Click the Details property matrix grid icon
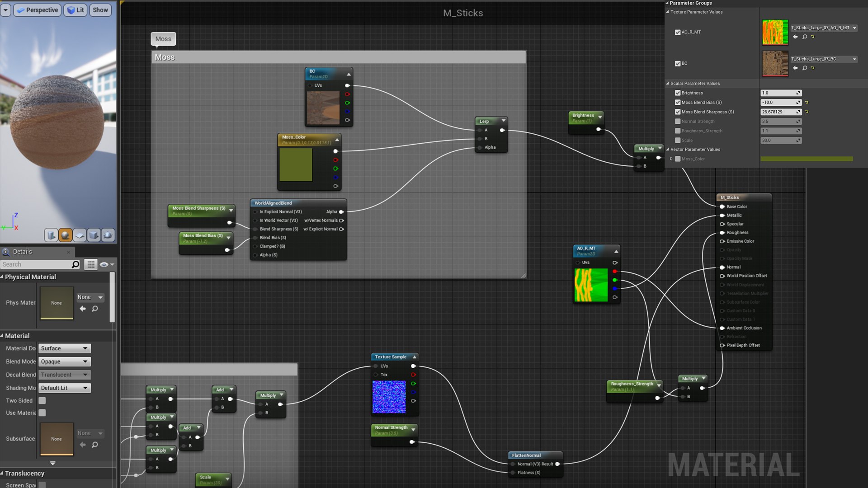Viewport: 868px width, 488px height. point(91,264)
